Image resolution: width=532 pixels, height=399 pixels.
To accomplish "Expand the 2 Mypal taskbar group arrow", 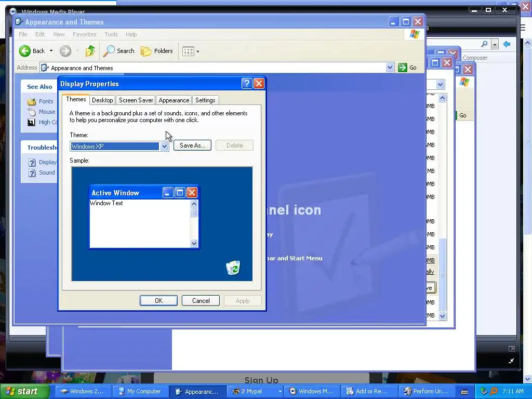I will (280, 392).
